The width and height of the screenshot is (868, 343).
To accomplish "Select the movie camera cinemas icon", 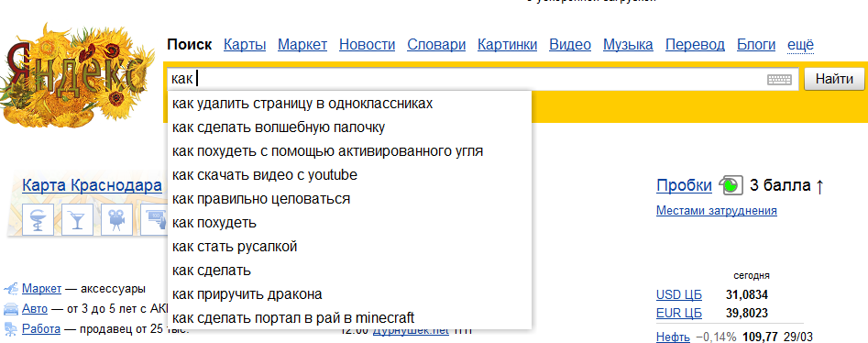I will [x=116, y=219].
